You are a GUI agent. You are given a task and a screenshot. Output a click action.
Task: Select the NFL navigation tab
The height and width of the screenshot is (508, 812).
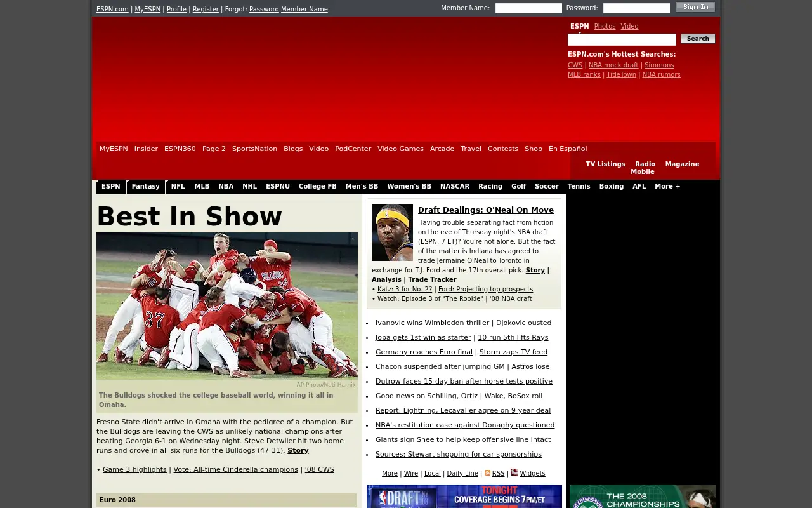click(178, 187)
